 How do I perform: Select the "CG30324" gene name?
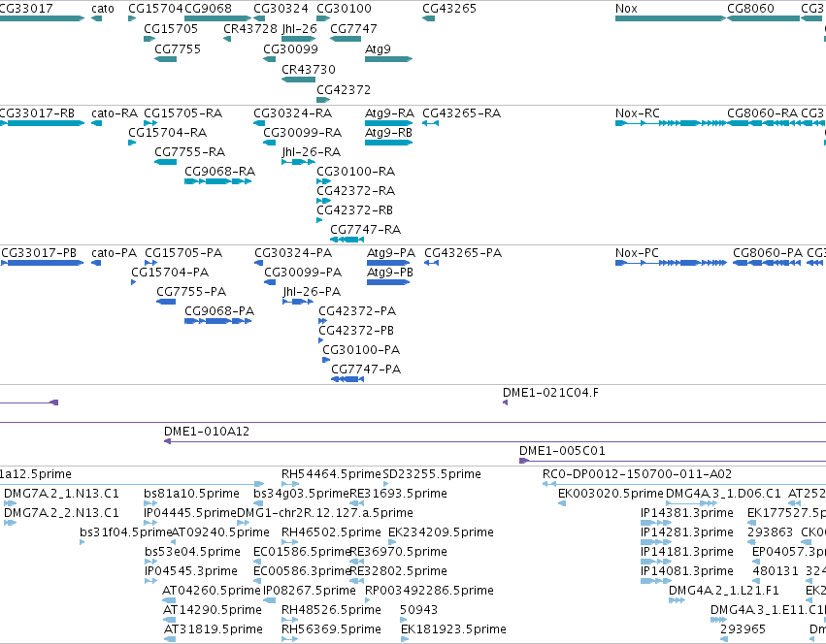(281, 9)
